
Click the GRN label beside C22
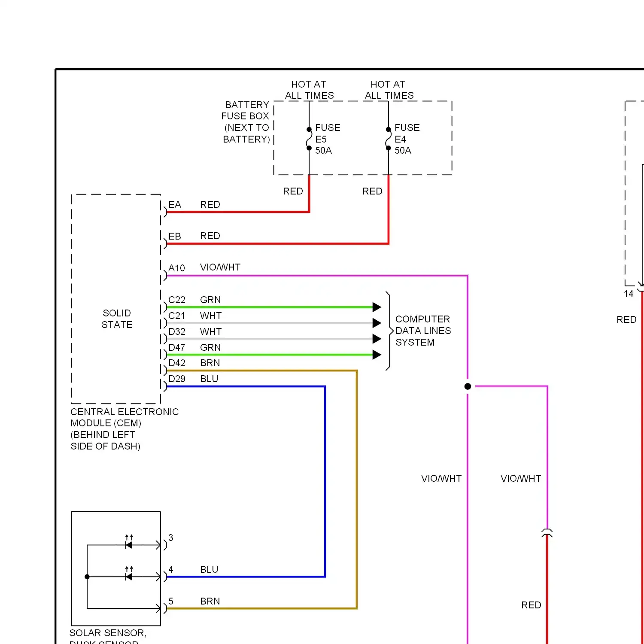point(210,300)
